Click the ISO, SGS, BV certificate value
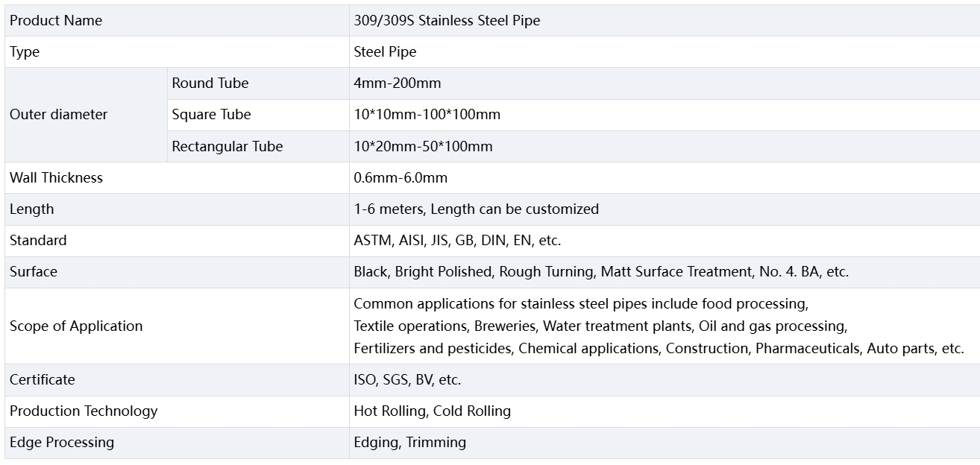 pyautogui.click(x=407, y=380)
